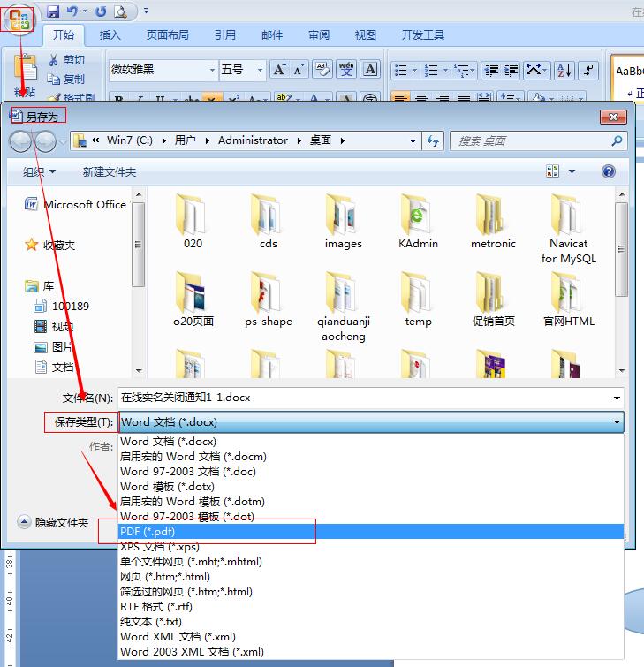Select the KAdmin folder

[418, 222]
